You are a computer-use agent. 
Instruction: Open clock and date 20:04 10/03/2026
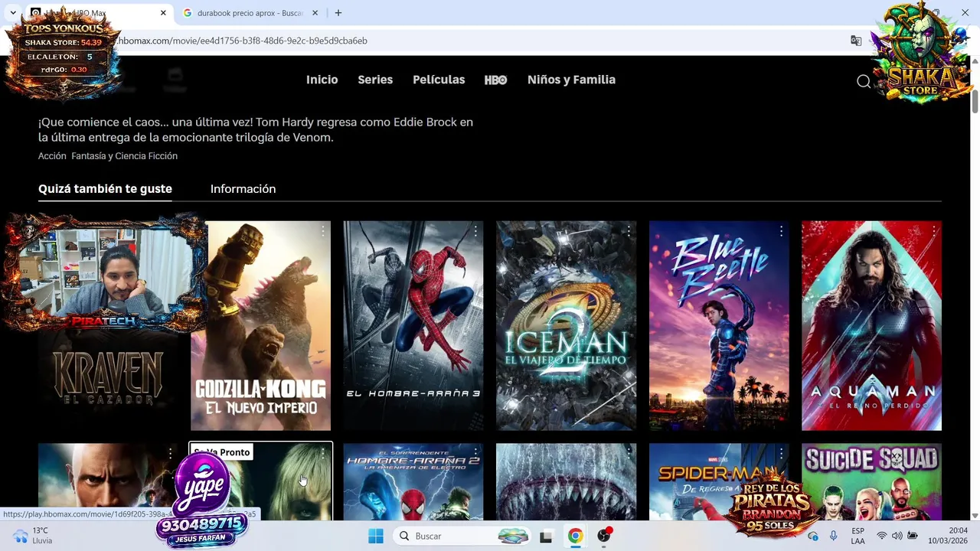tap(948, 536)
